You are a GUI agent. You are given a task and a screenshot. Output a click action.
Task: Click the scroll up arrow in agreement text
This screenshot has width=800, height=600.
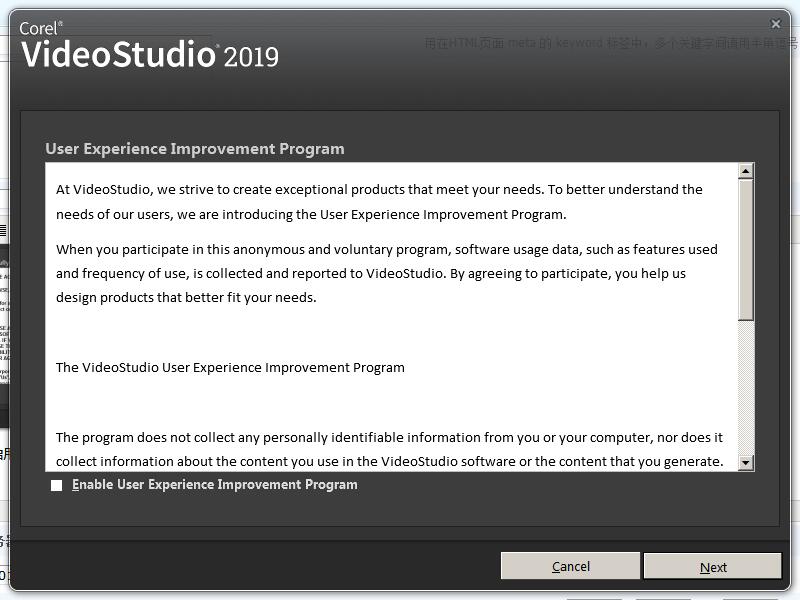745,171
